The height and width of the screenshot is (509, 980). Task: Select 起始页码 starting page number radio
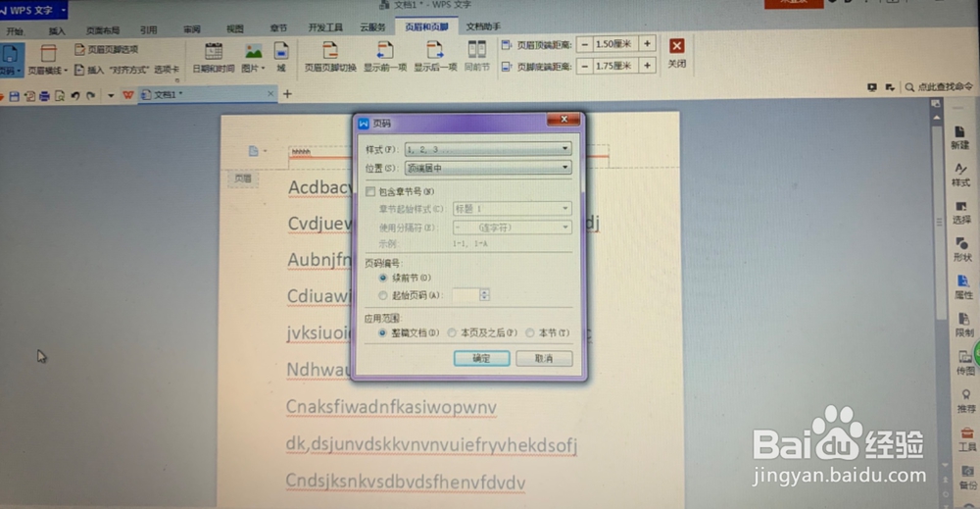pyautogui.click(x=383, y=295)
